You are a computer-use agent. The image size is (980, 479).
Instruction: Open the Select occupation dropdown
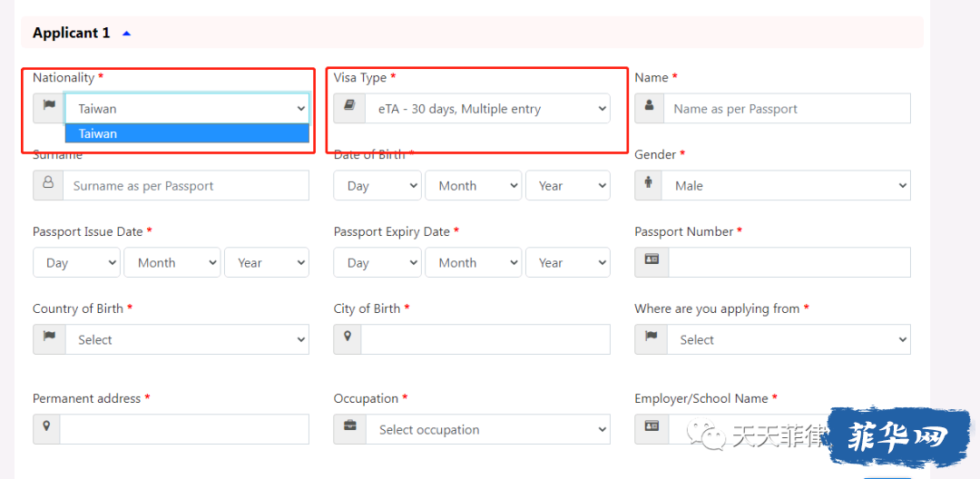(x=488, y=430)
